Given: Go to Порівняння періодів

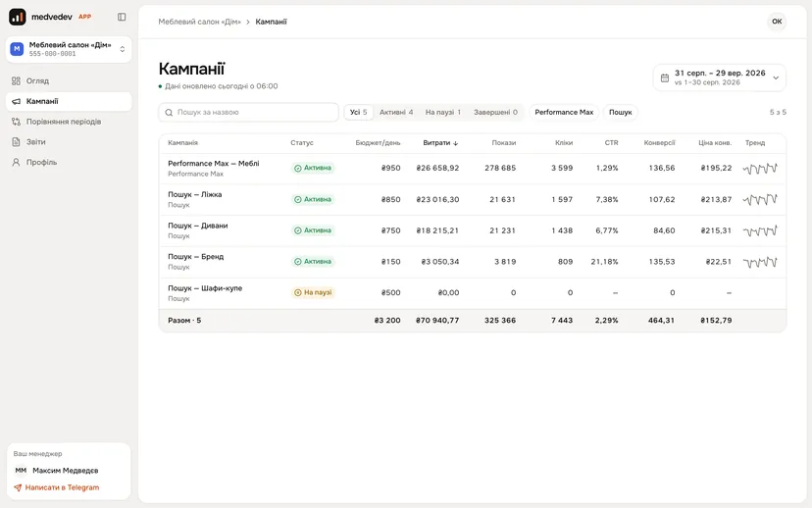Looking at the screenshot, I should [69, 122].
